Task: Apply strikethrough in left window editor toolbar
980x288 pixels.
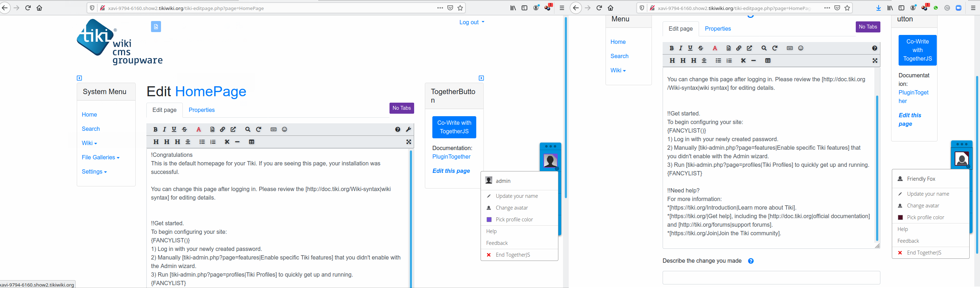Action: 185,129
